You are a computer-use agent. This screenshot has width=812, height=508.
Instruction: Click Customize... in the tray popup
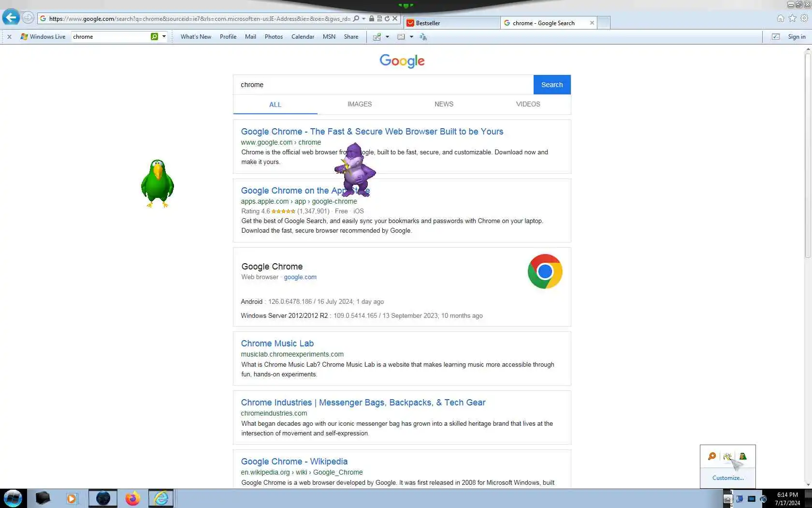point(728,478)
